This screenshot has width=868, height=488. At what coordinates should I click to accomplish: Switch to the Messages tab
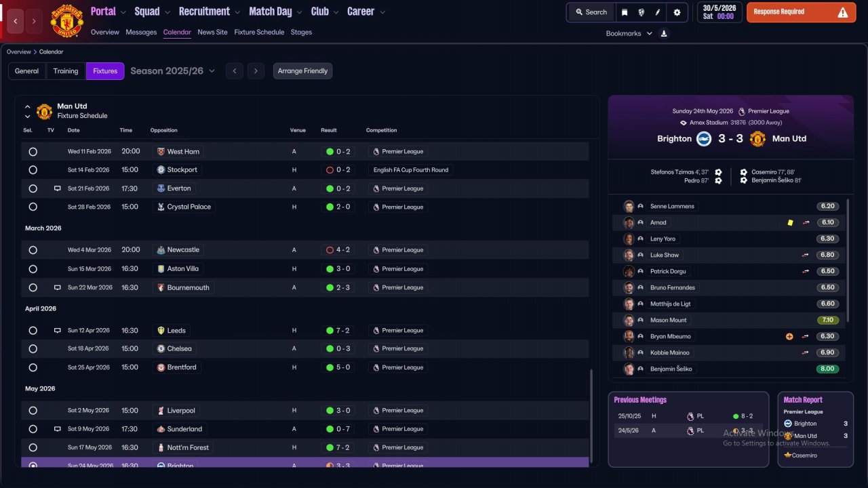tap(141, 32)
